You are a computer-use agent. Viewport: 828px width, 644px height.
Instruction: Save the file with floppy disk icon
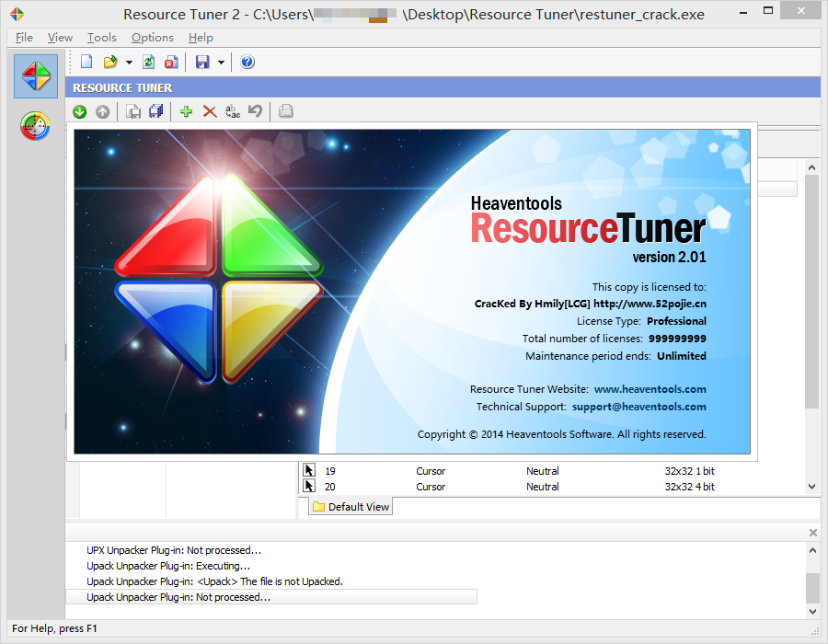202,62
